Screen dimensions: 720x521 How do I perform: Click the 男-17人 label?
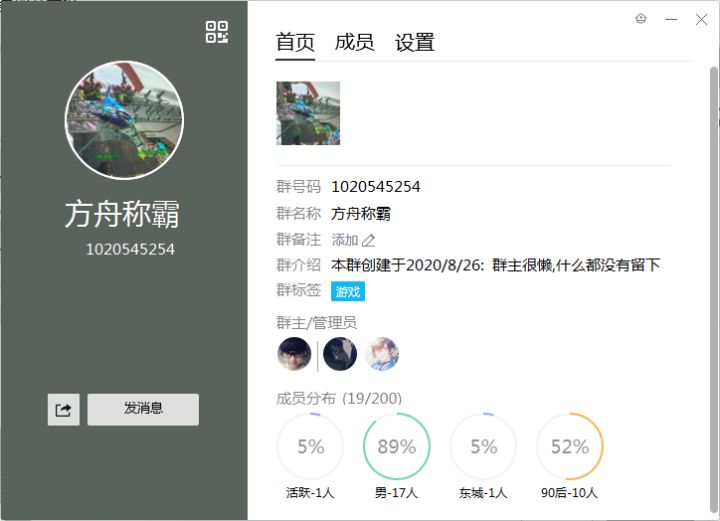[x=396, y=493]
